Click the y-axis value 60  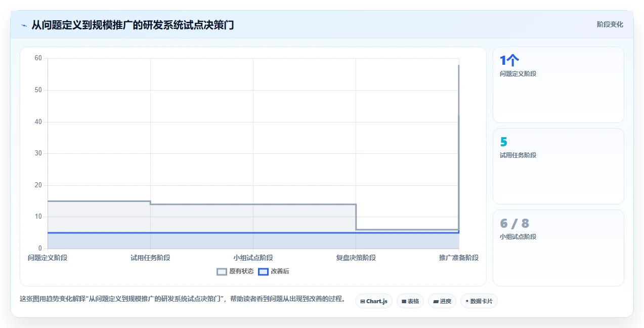(38, 58)
